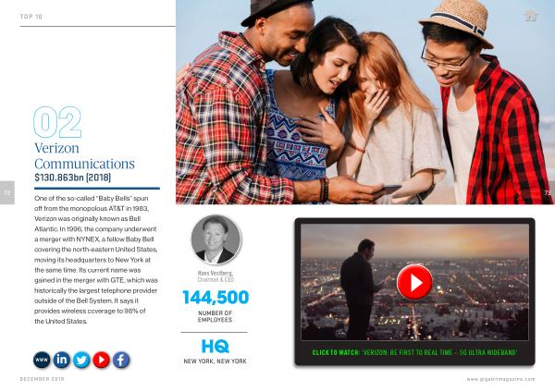This screenshot has width=555, height=392.
Task: Click the group photo of friends
Action: click(364, 102)
